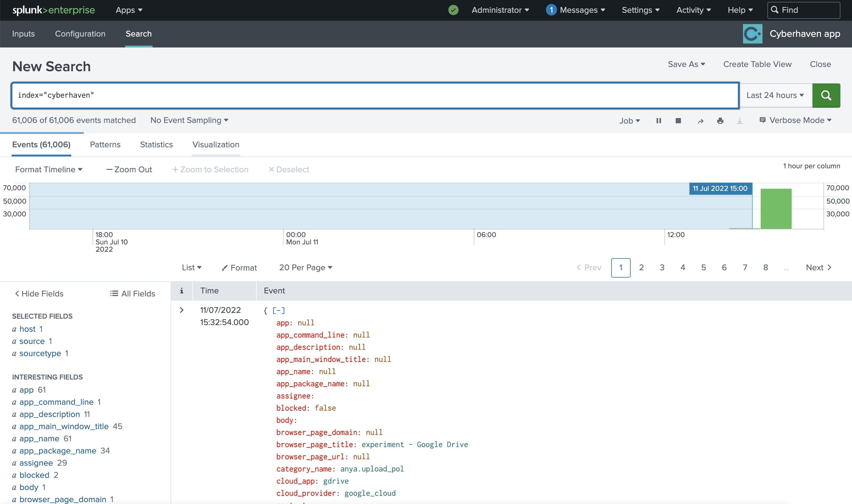Viewport: 852px width, 504px height.
Task: Open the Administrator menu
Action: [500, 10]
